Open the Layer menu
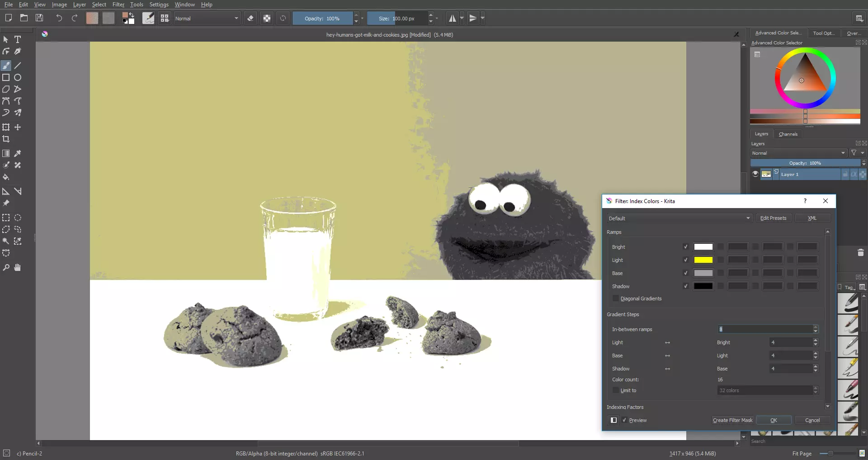 79,5
